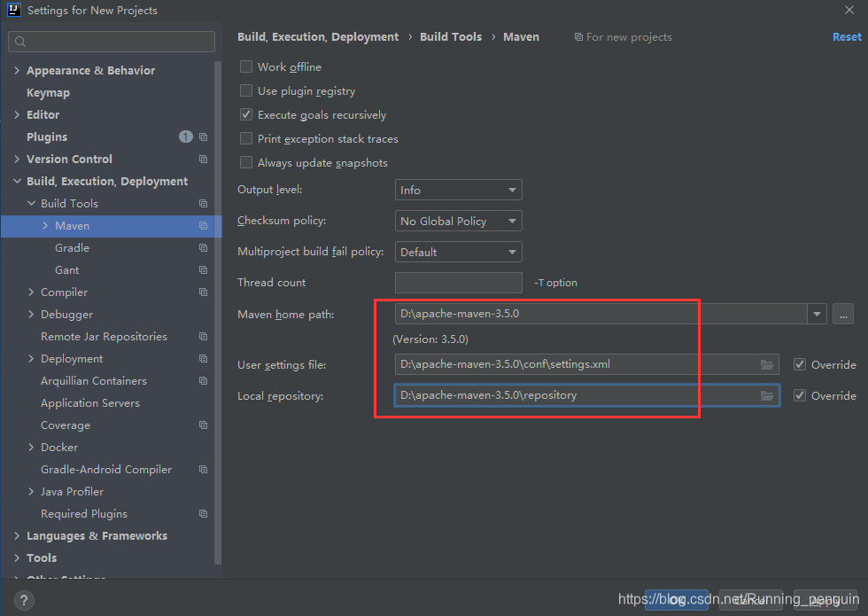Image resolution: width=868 pixels, height=616 pixels.
Task: Expand the Tools section
Action: pyautogui.click(x=17, y=558)
